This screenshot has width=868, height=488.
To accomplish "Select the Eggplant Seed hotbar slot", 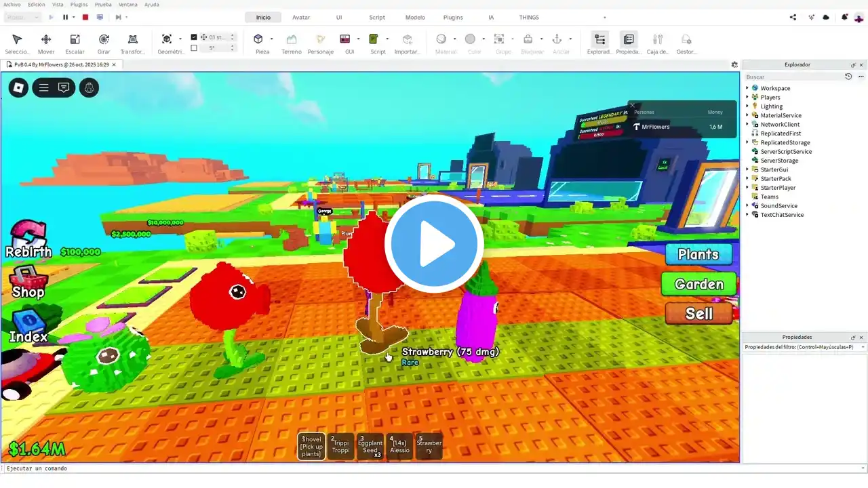I will [370, 447].
